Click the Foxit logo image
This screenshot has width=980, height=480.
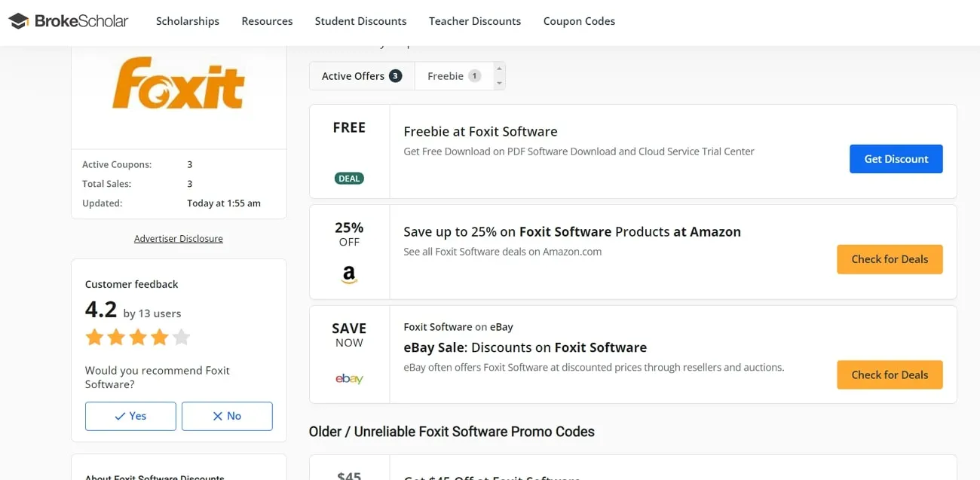click(179, 83)
